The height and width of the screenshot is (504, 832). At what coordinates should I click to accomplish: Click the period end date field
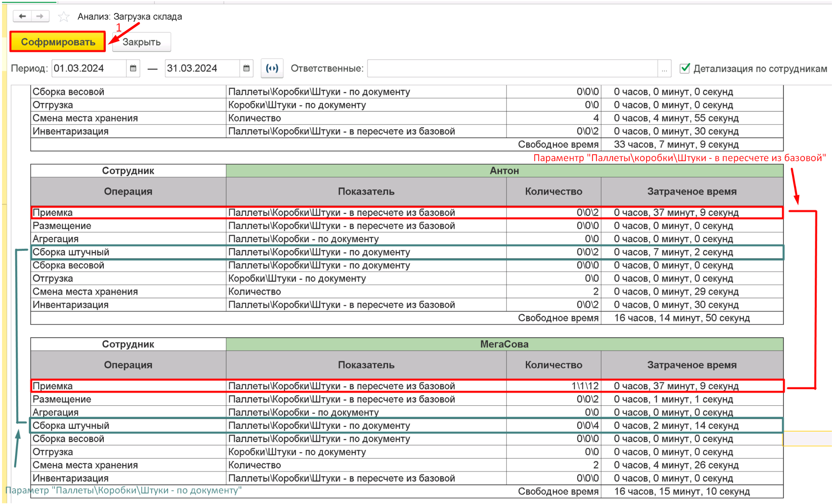[203, 68]
